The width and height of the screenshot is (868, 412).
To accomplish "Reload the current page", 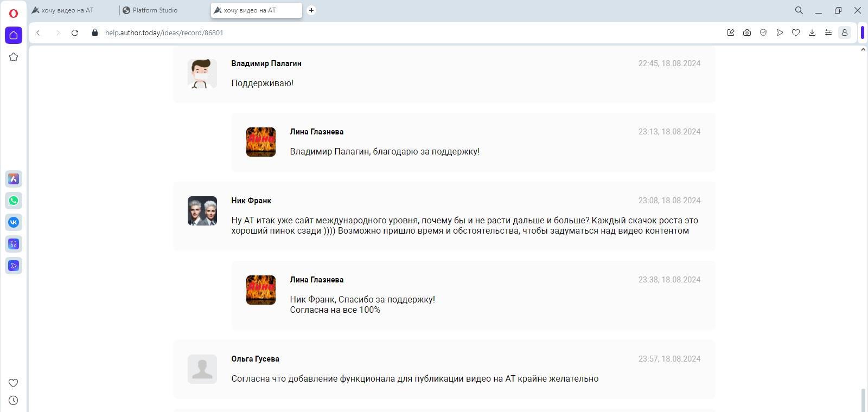I will 75,33.
